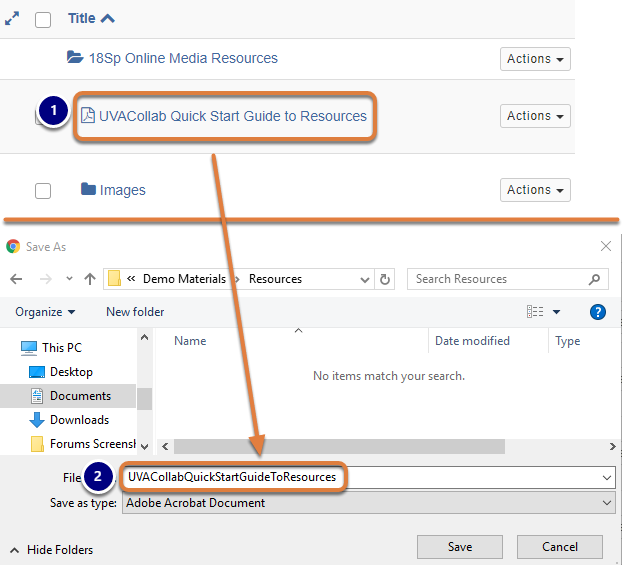Screen dimensions: 622x565
Task: Go forward in the Save As dialog
Action: (x=46, y=279)
